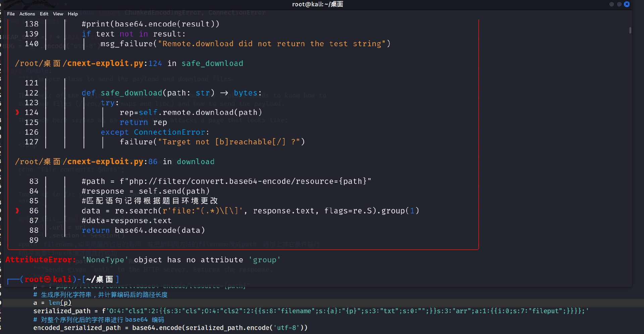Image resolution: width=644 pixels, height=334 pixels.
Task: Open the File menu in the terminal
Action: (11, 14)
